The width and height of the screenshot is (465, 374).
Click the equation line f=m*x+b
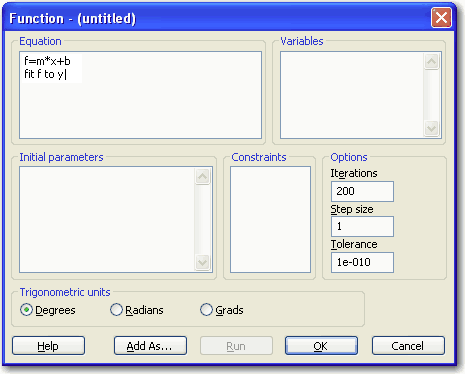47,61
